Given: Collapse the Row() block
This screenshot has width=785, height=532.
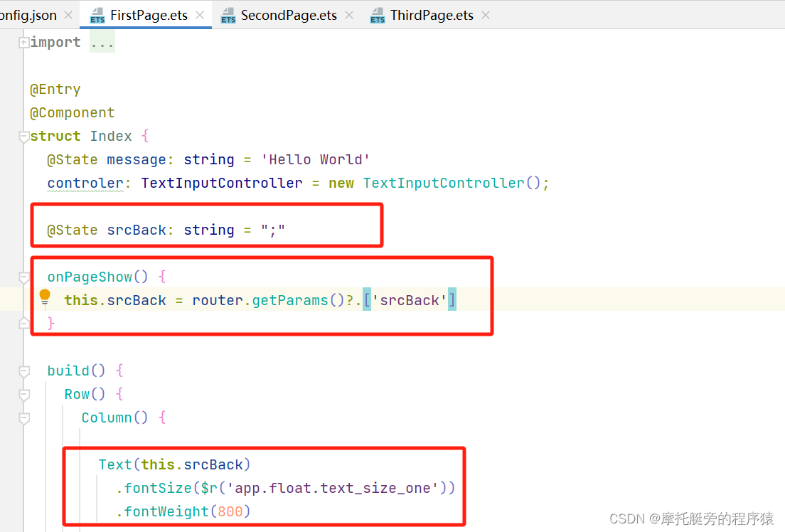Looking at the screenshot, I should point(23,395).
